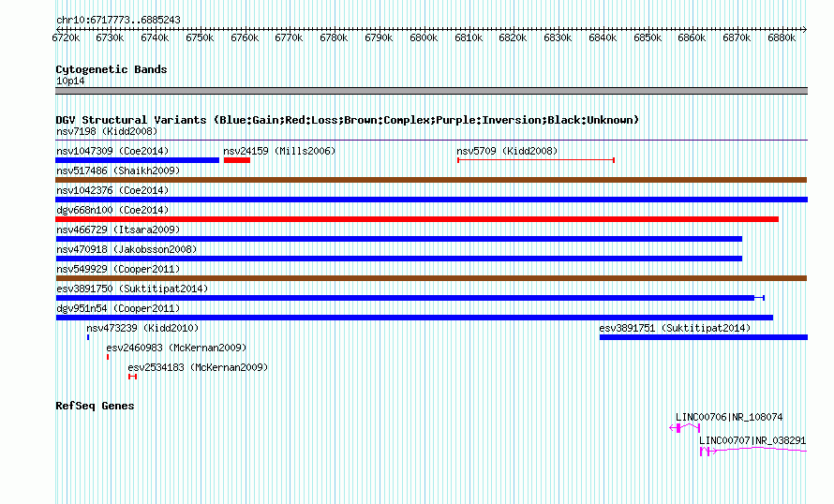This screenshot has height=504, width=834.
Task: Open the dgv951n54 (Cooper2011) label
Action: coord(118,308)
